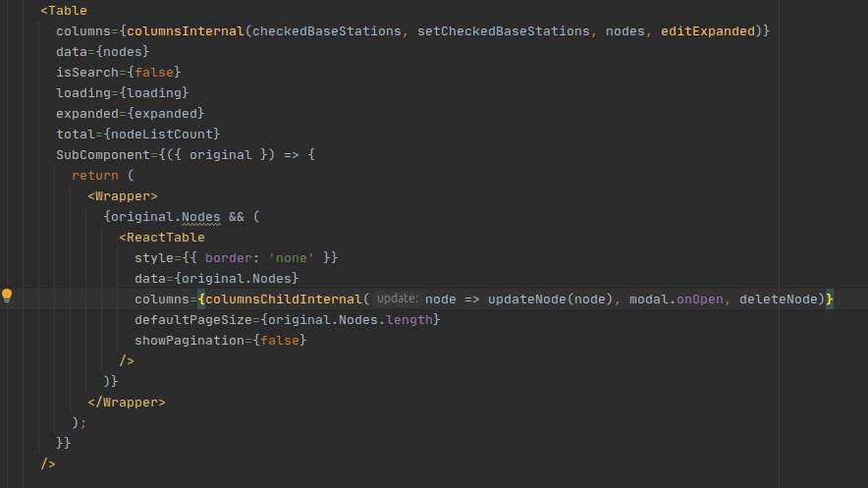Click 'columnsInternal' function call

click(x=186, y=31)
